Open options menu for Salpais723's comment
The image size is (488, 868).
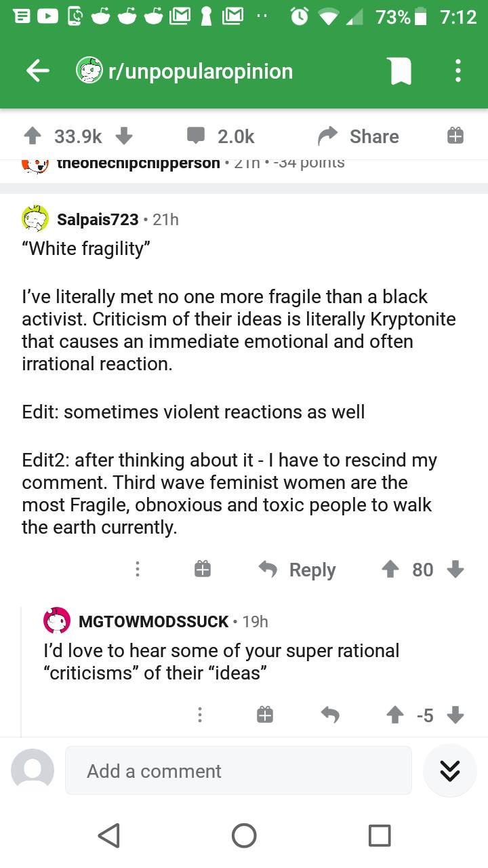[x=138, y=569]
